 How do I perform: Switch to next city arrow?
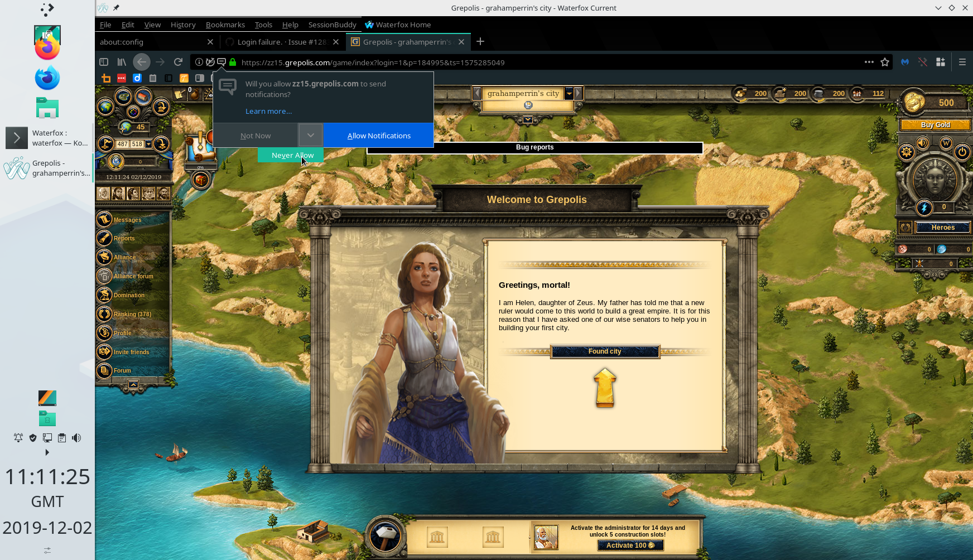(x=579, y=93)
